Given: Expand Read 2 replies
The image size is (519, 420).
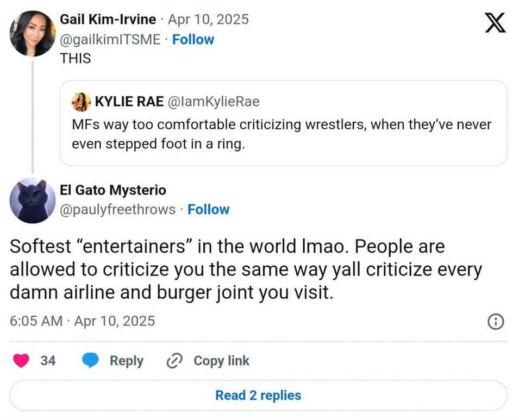Looking at the screenshot, I should pyautogui.click(x=258, y=396).
